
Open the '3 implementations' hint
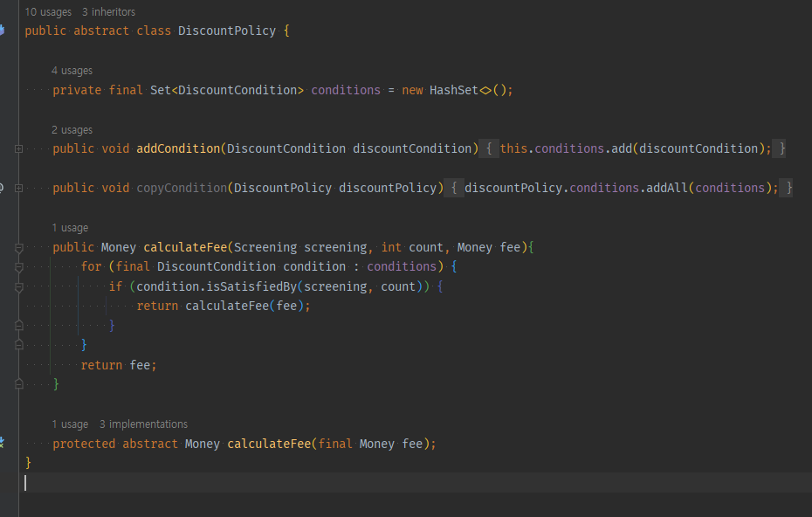[x=143, y=424]
